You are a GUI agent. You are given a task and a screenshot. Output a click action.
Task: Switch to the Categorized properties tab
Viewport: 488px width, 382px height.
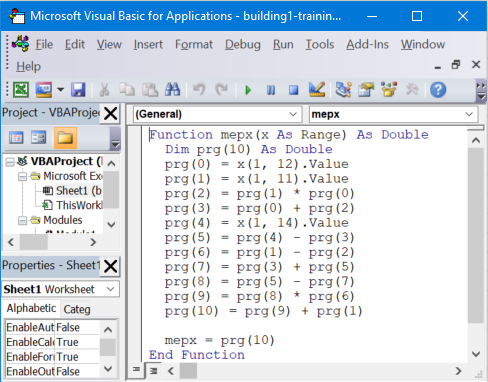pyautogui.click(x=77, y=309)
